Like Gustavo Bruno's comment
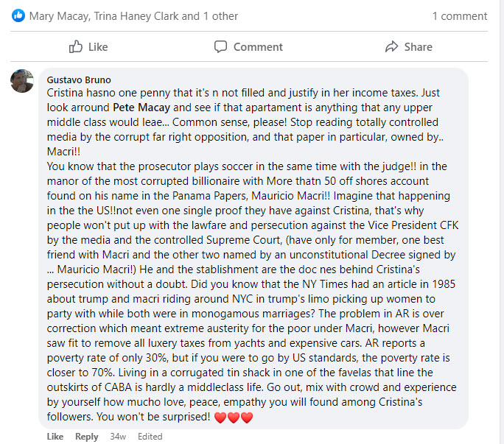Image resolution: width=504 pixels, height=444 pixels. click(x=55, y=437)
